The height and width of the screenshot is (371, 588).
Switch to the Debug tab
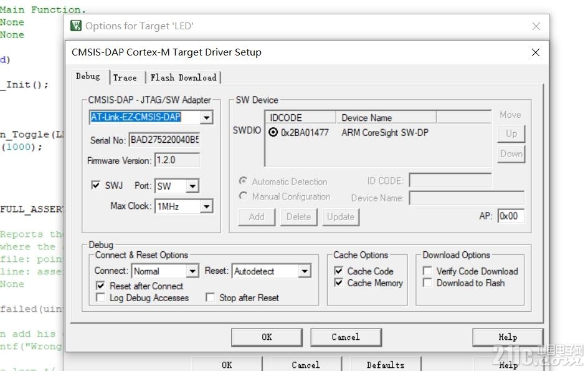(x=88, y=77)
